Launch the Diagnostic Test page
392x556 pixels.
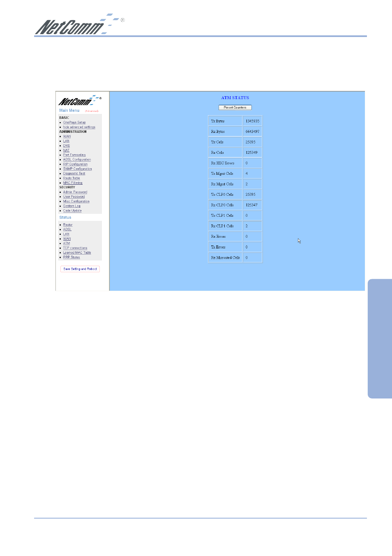74,174
